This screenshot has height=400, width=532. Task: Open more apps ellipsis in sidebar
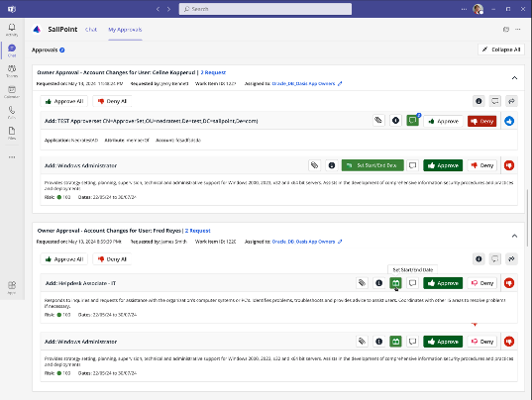12,157
